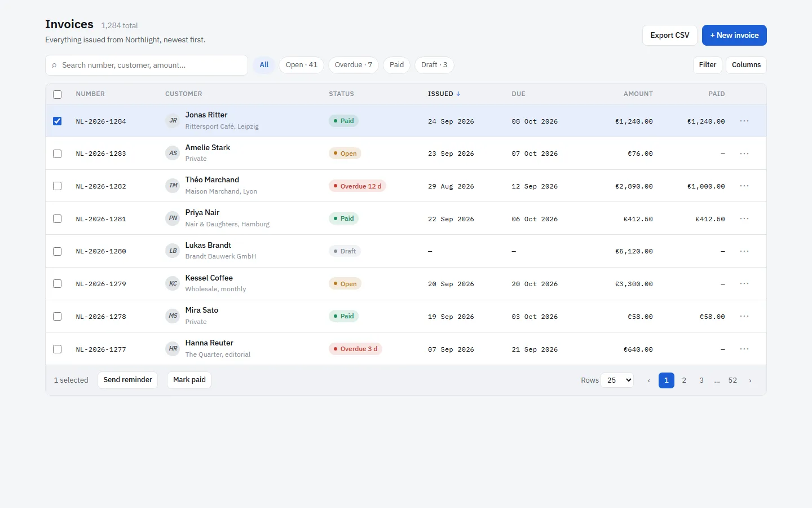Open more options for Kessel Coffee invoice

744,283
